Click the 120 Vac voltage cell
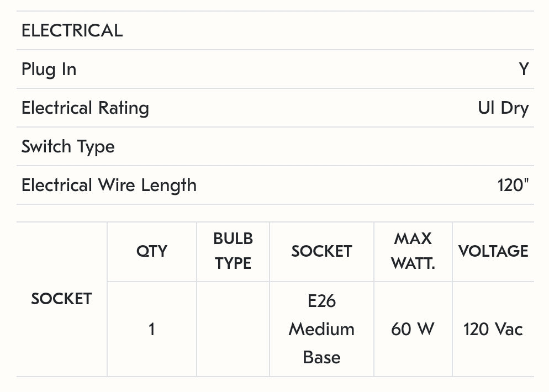 point(493,330)
